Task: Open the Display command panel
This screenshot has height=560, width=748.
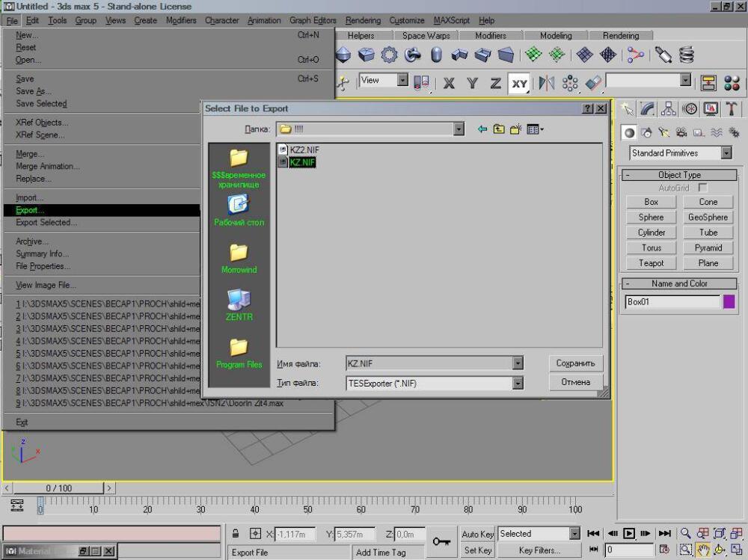Action: point(711,109)
